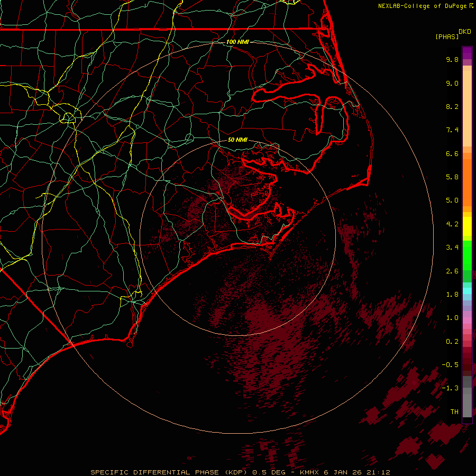Click the pink band of the color bar
Image resolution: width=476 pixels, height=476 pixels.
click(x=467, y=321)
